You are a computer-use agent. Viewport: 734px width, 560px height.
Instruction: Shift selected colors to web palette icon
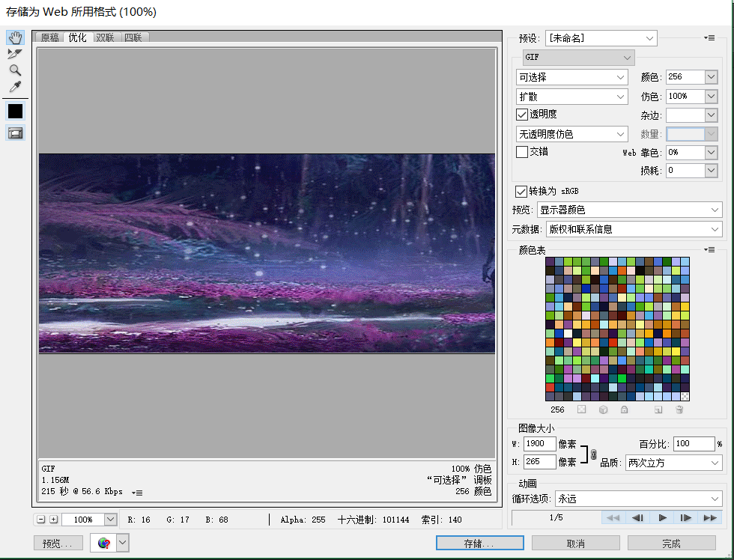pyautogui.click(x=603, y=410)
